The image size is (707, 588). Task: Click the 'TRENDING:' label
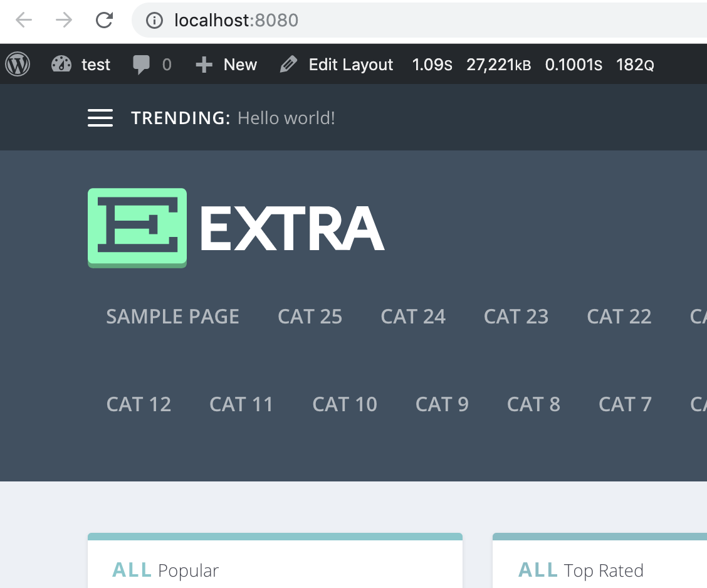pyautogui.click(x=181, y=118)
